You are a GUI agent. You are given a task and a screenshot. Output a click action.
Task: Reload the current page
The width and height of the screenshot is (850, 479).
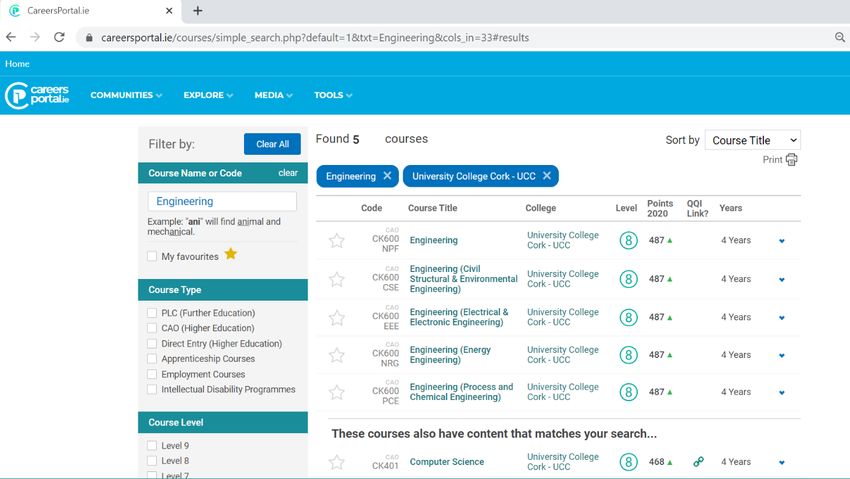click(x=59, y=37)
